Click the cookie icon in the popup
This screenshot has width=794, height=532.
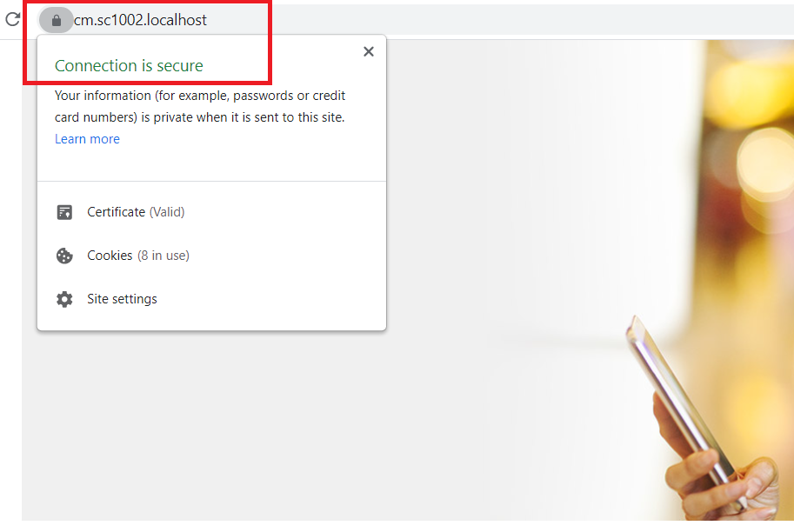click(64, 256)
